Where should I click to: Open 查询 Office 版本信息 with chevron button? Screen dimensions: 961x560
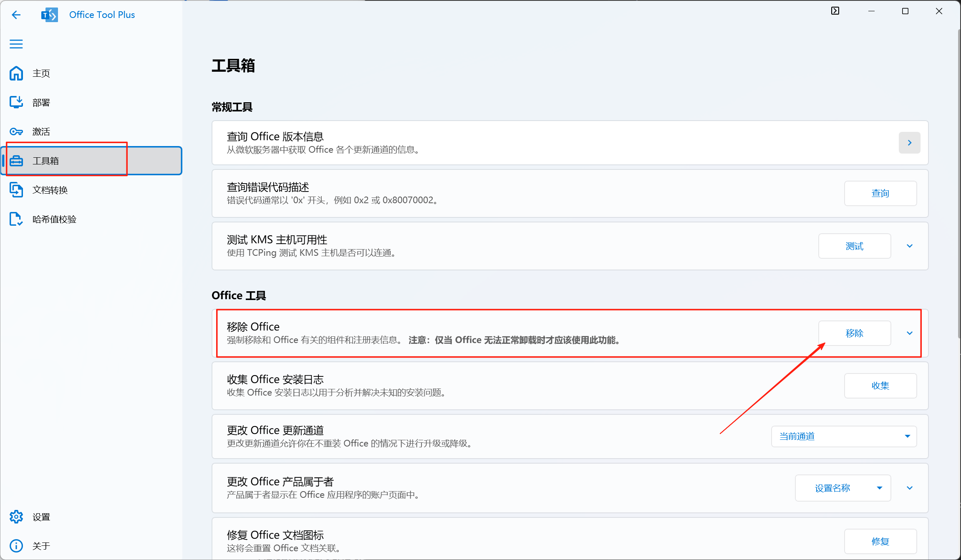(909, 143)
